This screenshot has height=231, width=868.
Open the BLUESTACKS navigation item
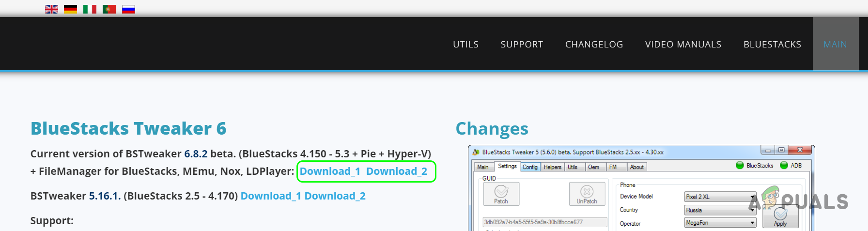(772, 44)
